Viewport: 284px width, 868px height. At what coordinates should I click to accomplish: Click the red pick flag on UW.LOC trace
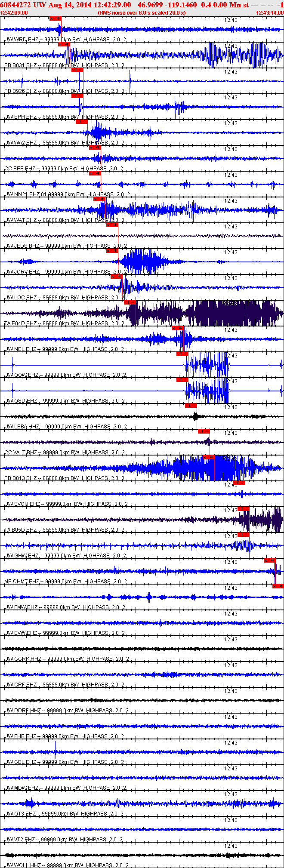tap(116, 277)
